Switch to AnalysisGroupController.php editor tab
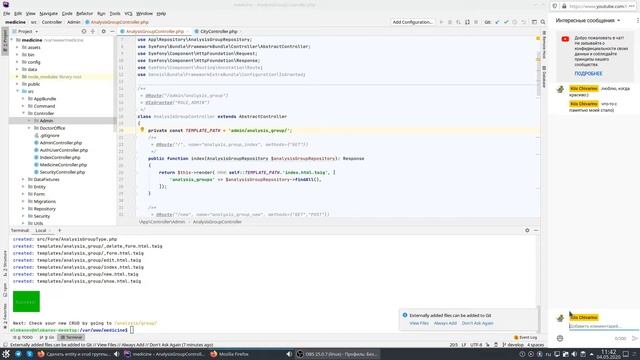This screenshot has height=360, width=640. [154, 31]
